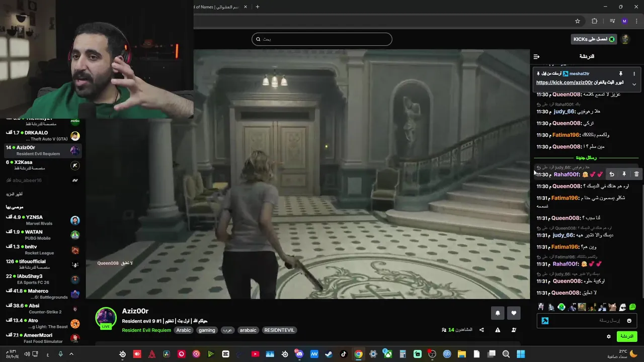
Task: Send message with green chat button
Action: coord(626,336)
